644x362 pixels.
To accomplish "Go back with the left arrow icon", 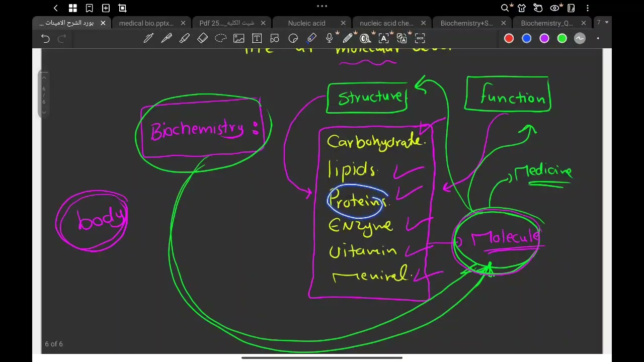I will pyautogui.click(x=56, y=8).
